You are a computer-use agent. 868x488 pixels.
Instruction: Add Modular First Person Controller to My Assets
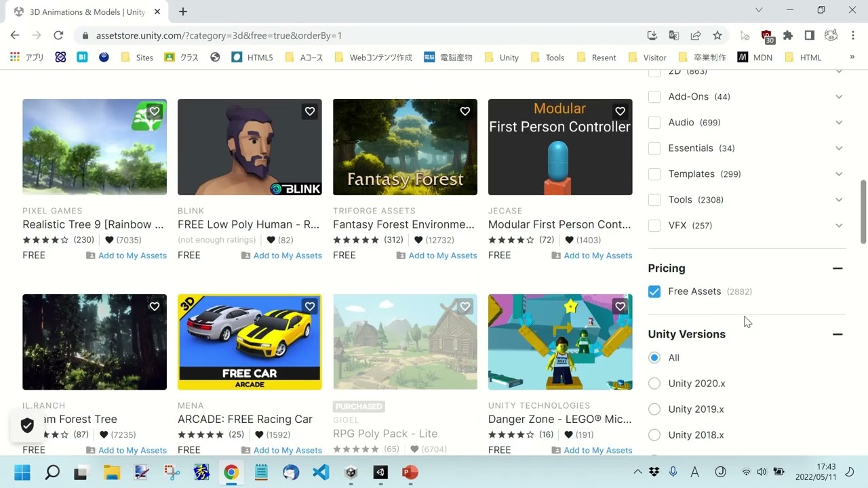click(x=592, y=256)
